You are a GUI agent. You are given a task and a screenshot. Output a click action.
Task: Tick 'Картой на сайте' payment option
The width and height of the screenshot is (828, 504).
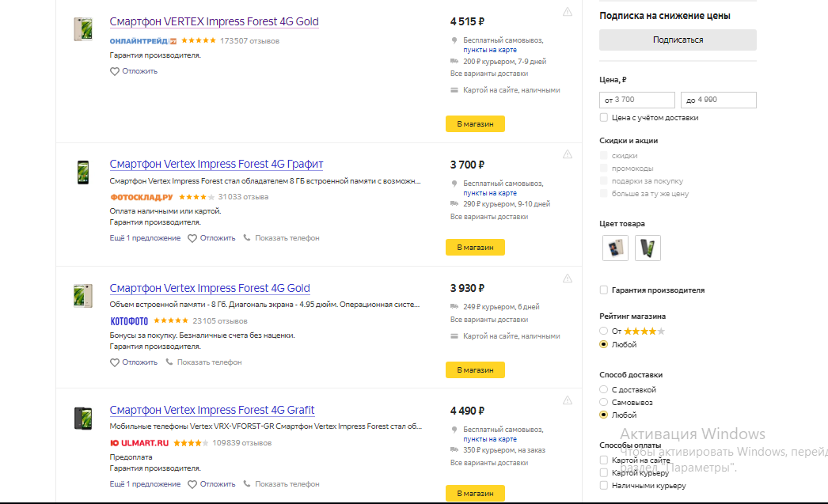[605, 460]
